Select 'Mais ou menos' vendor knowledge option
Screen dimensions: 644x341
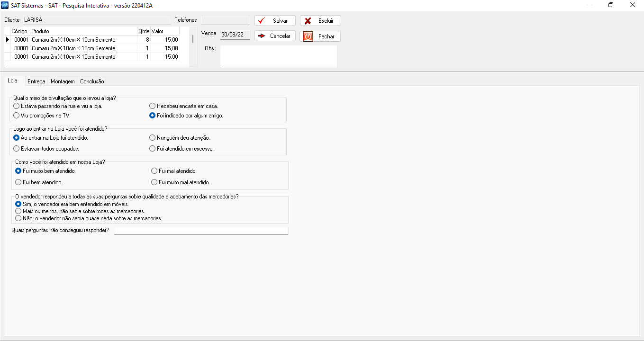(18, 211)
